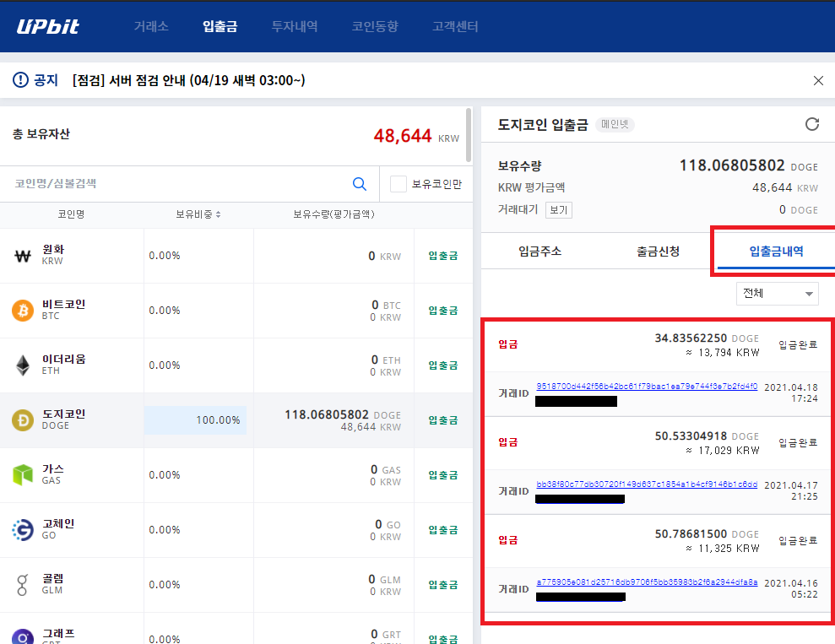This screenshot has height=644, width=835.
Task: Click the GoChain coin icon
Action: click(x=22, y=529)
